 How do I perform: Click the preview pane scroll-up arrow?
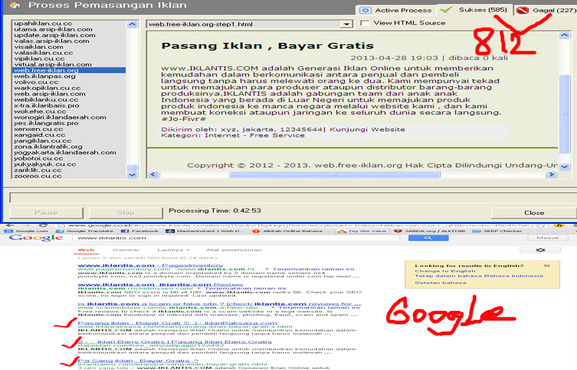click(564, 35)
